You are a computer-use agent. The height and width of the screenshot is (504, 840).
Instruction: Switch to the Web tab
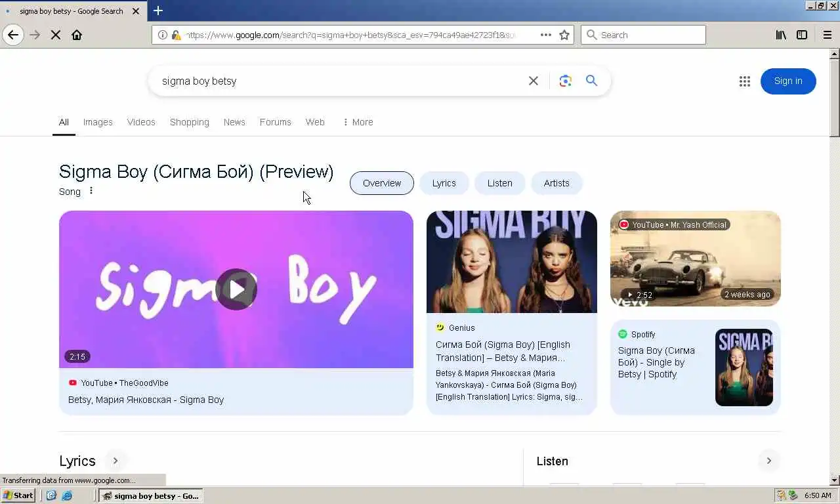click(x=315, y=122)
